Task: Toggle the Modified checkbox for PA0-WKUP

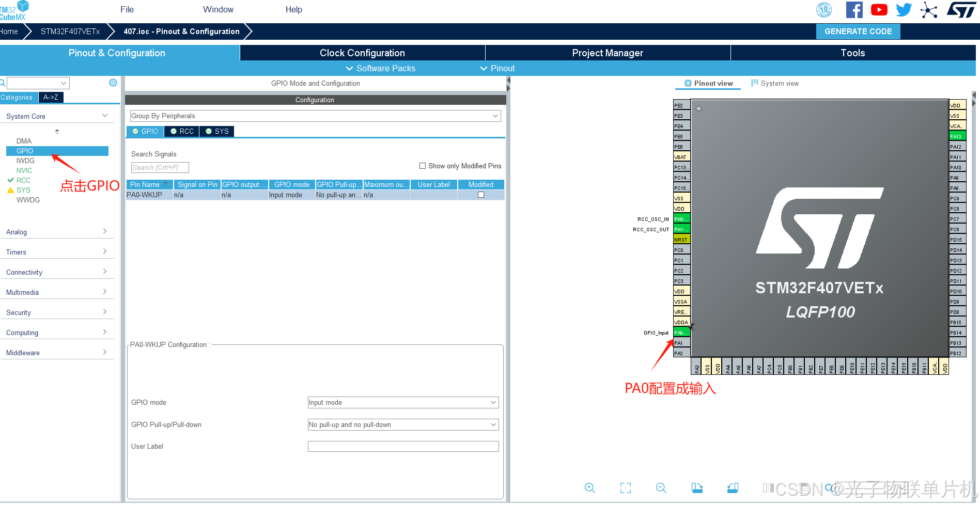Action: tap(481, 195)
